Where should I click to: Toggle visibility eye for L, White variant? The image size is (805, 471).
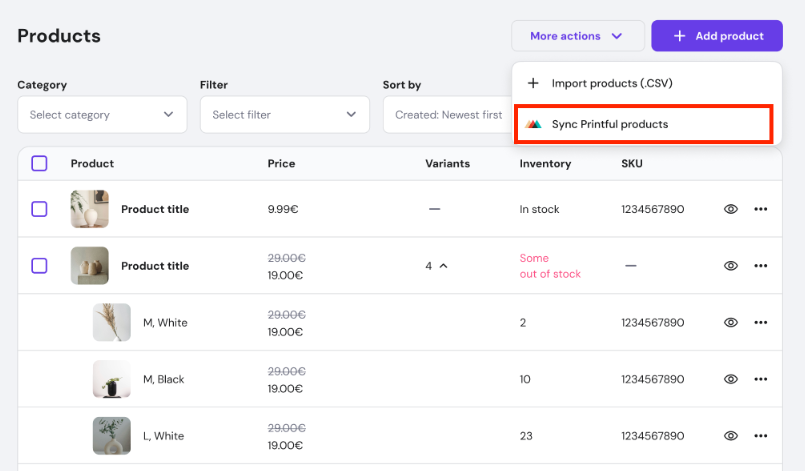(731, 436)
